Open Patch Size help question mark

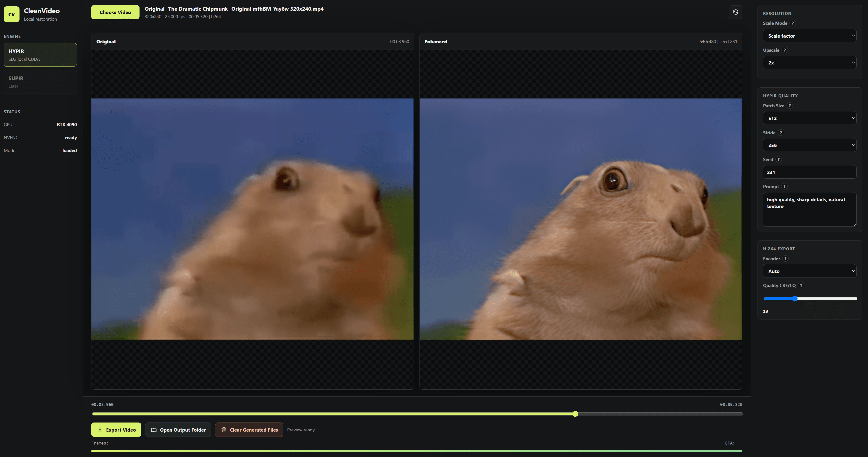(x=790, y=106)
